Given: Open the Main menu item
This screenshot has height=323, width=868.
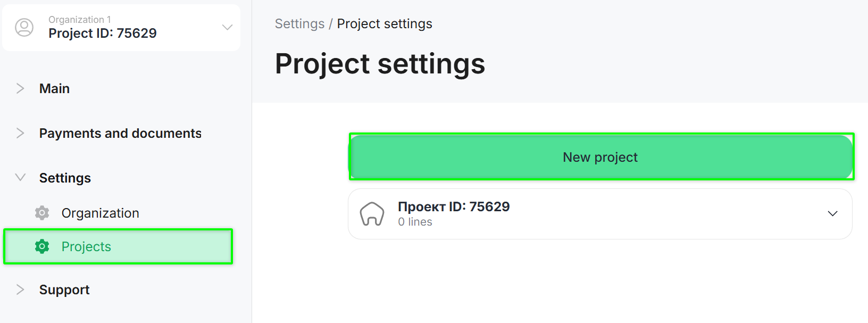Looking at the screenshot, I should [54, 88].
